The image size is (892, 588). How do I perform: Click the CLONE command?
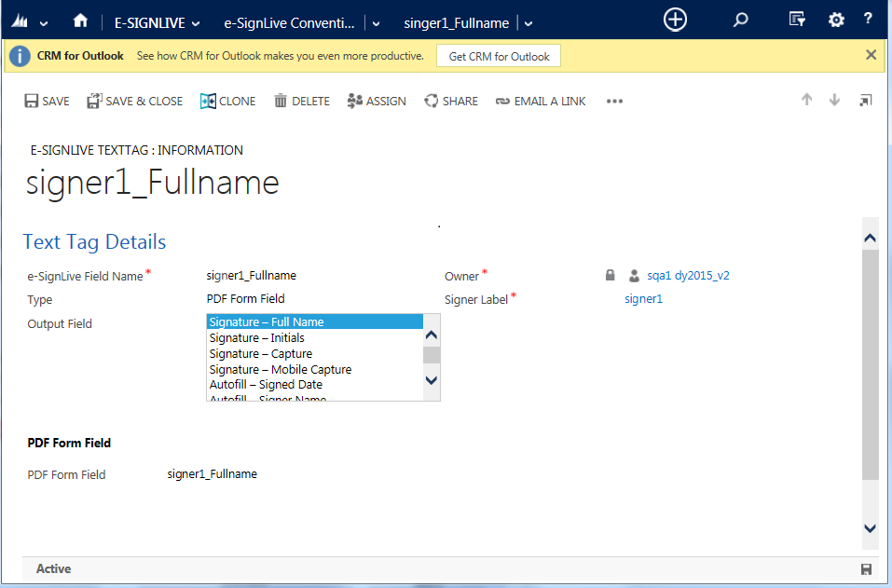[227, 102]
